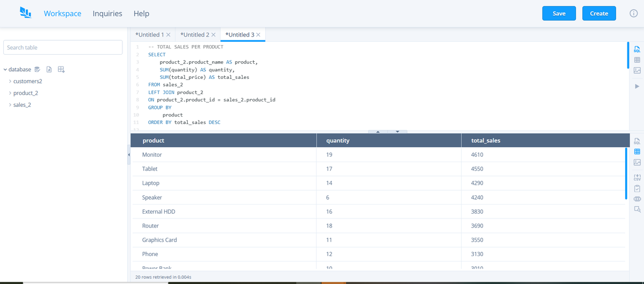Image resolution: width=644 pixels, height=284 pixels.
Task: Click the SQL editor vertical scrollbar
Action: [628, 55]
